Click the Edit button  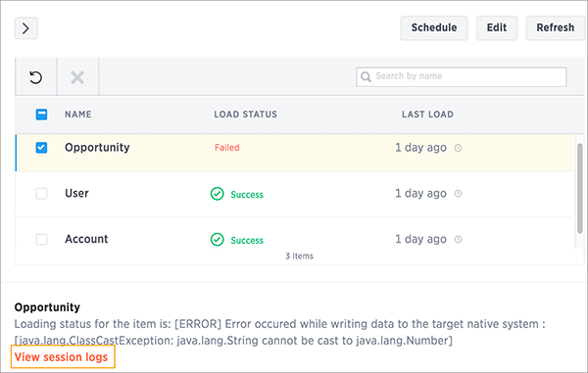pyautogui.click(x=497, y=27)
